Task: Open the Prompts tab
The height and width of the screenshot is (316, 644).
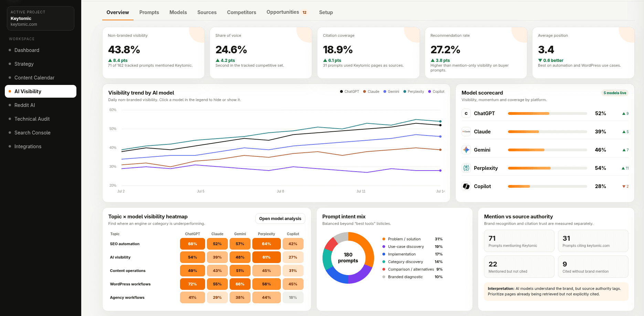Action: (x=149, y=12)
